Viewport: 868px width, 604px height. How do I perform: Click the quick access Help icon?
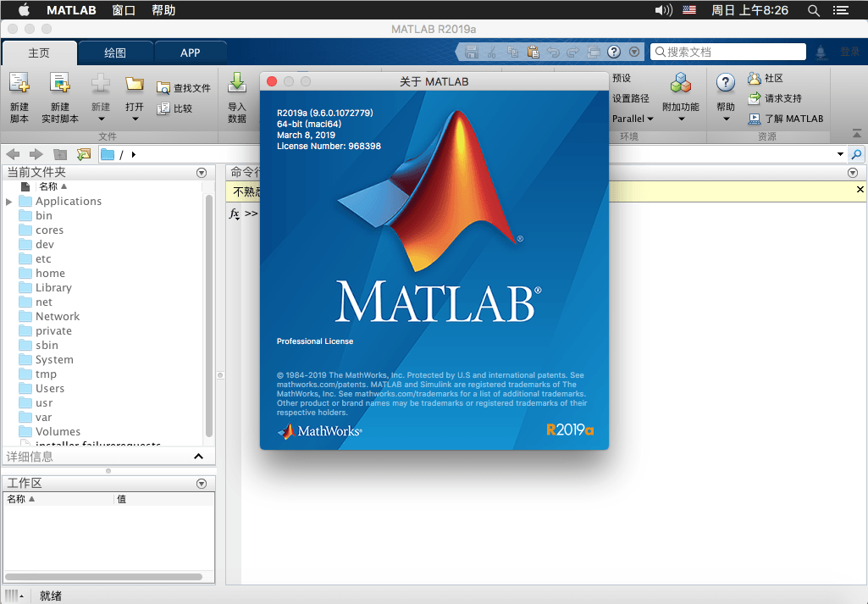[614, 52]
